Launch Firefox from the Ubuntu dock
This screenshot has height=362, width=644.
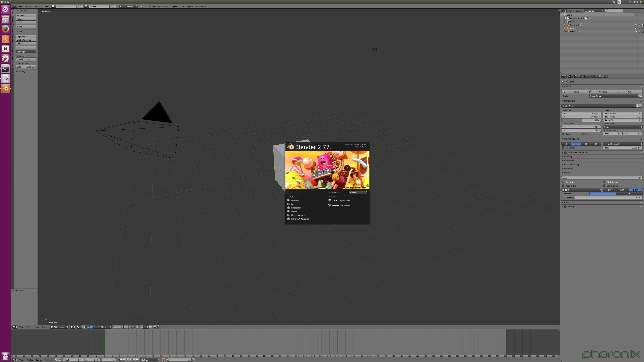pos(5,29)
